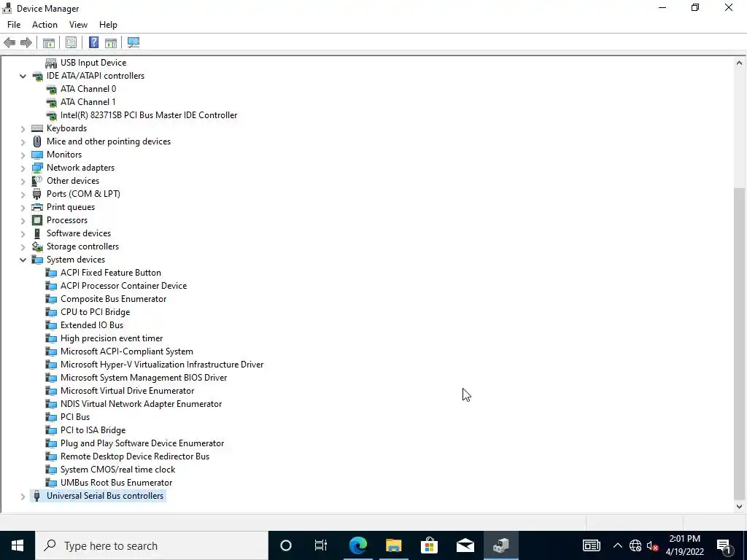The image size is (747, 560).
Task: Select the Print queues icon
Action: coord(37,207)
